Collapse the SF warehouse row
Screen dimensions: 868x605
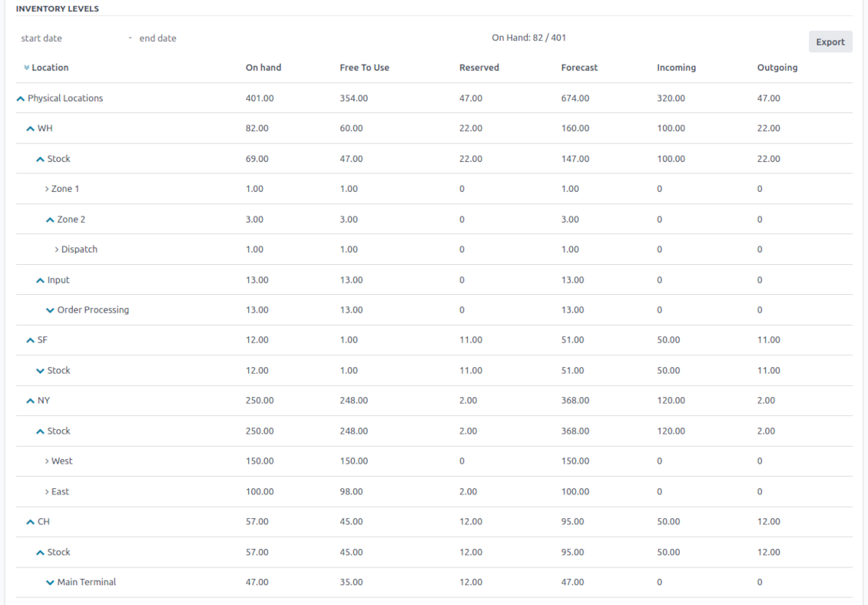pyautogui.click(x=31, y=340)
